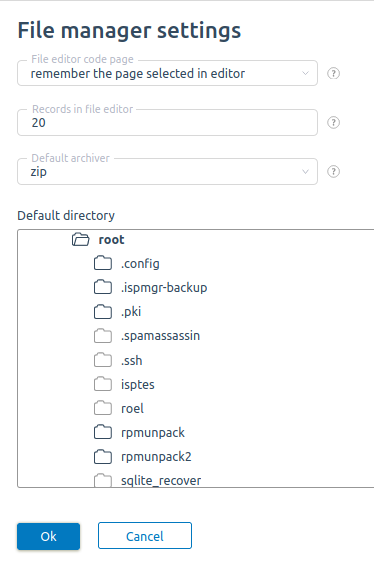Click the .ispmgr-backup folder icon

103,287
